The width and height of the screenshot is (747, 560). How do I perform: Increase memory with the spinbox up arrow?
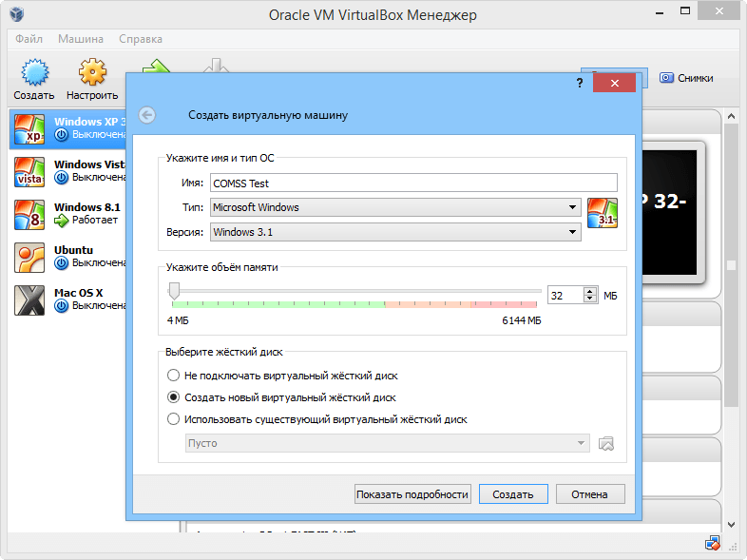coord(590,292)
